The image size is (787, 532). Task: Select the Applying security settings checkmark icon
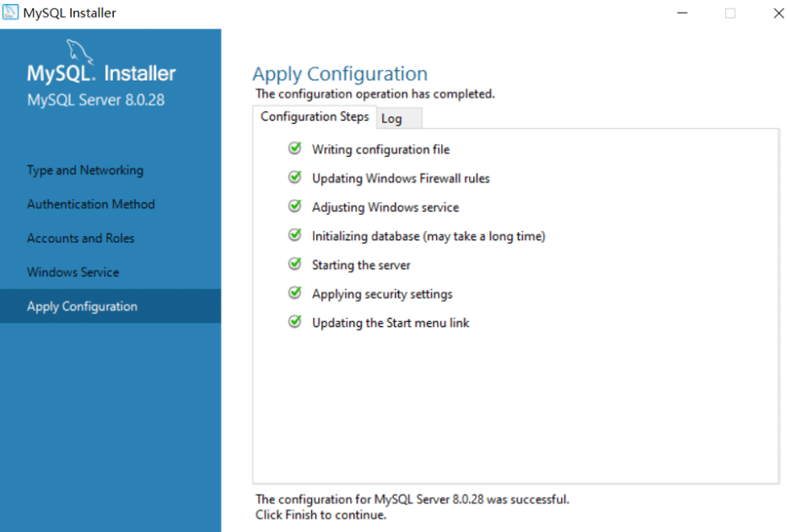[294, 293]
